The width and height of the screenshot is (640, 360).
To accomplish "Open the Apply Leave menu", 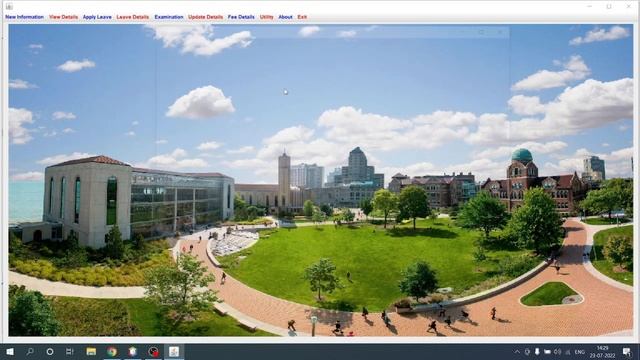I will (x=97, y=17).
